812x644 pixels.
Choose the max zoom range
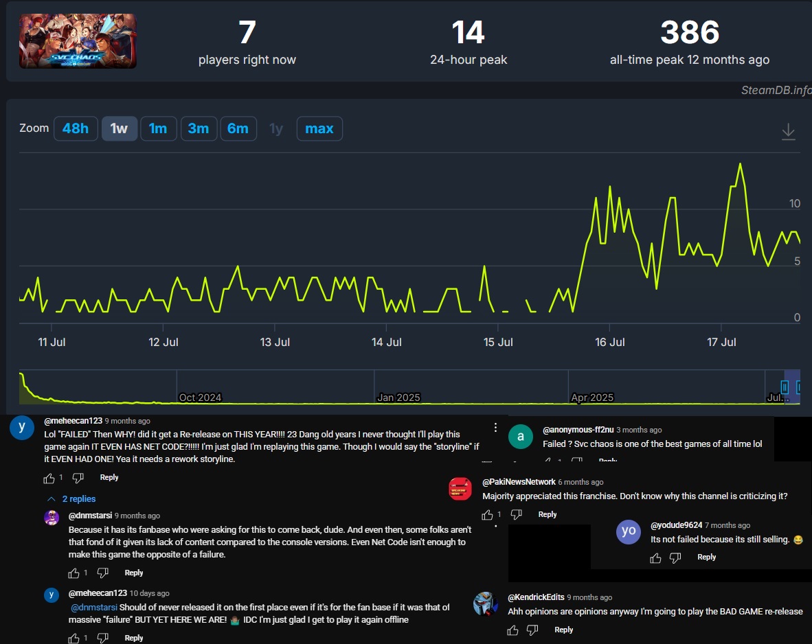point(319,128)
